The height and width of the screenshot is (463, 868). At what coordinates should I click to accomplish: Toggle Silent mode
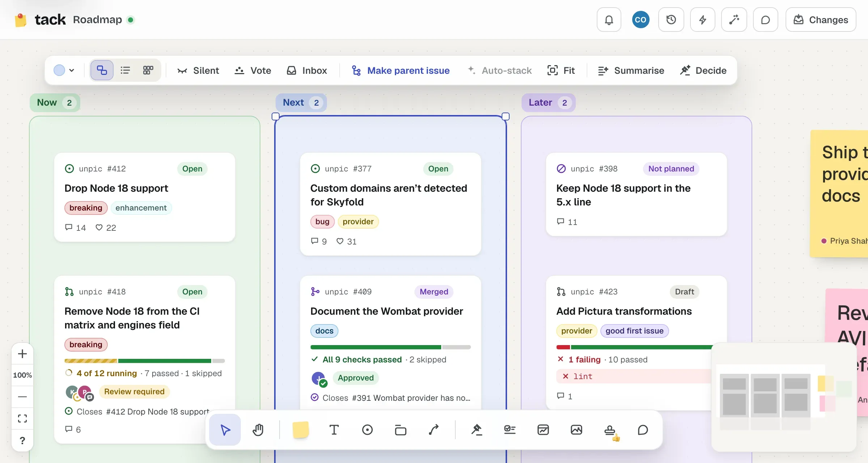[198, 71]
